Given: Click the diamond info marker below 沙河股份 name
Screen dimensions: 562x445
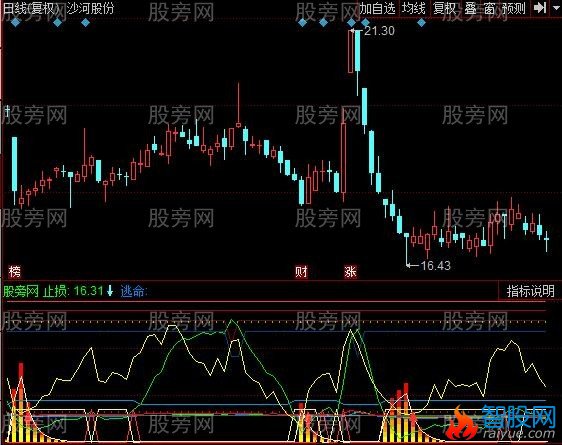Looking at the screenshot, I should (85, 23).
